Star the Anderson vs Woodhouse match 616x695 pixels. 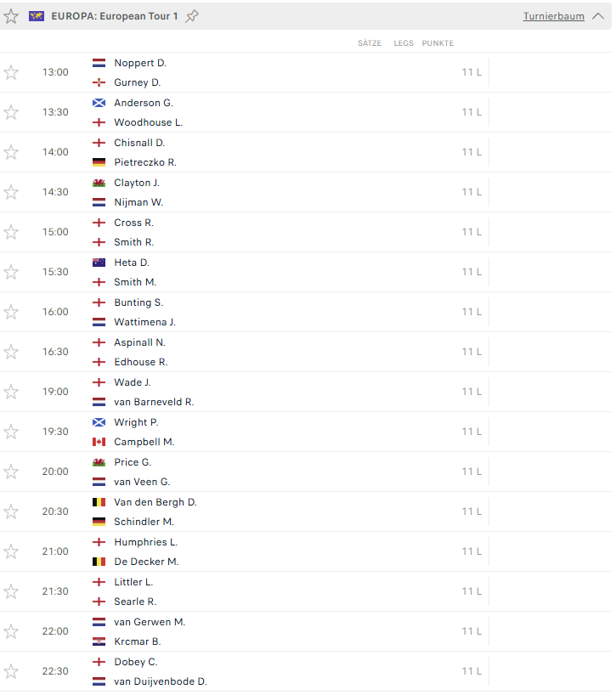[11, 112]
